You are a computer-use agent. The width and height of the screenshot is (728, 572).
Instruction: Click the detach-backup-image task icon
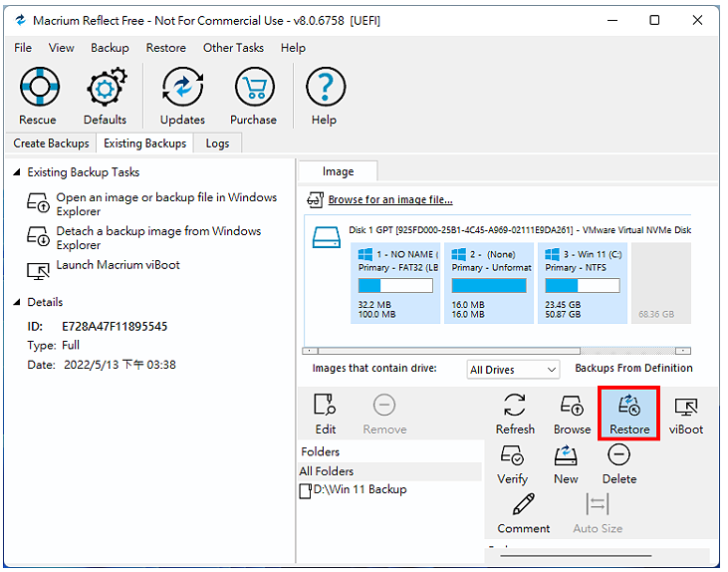click(x=38, y=236)
